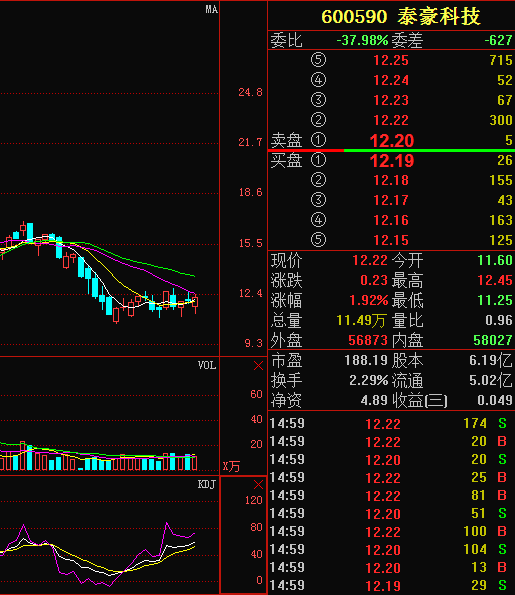Click price axis label 18.6
The image size is (515, 595).
[250, 192]
